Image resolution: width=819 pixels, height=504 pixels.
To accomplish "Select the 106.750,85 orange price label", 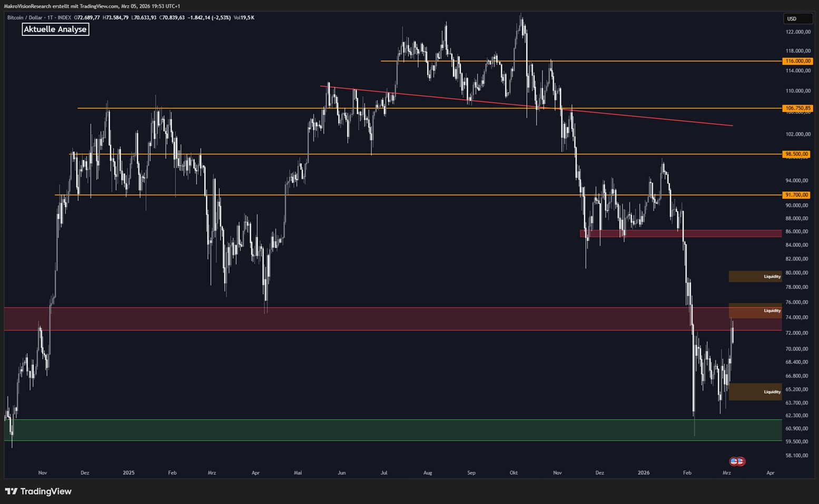I will pos(797,108).
